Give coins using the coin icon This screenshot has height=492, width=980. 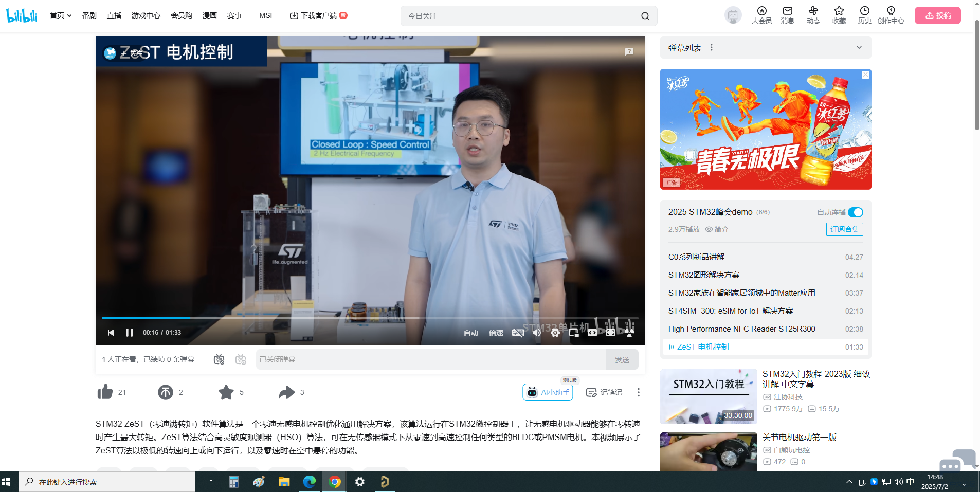[x=166, y=392]
